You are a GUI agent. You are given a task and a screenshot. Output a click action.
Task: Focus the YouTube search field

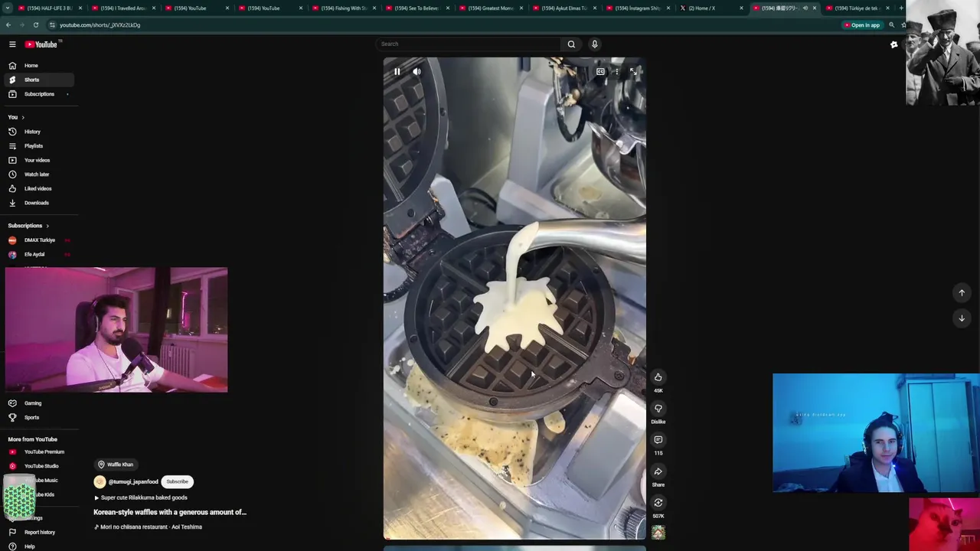[x=469, y=44]
